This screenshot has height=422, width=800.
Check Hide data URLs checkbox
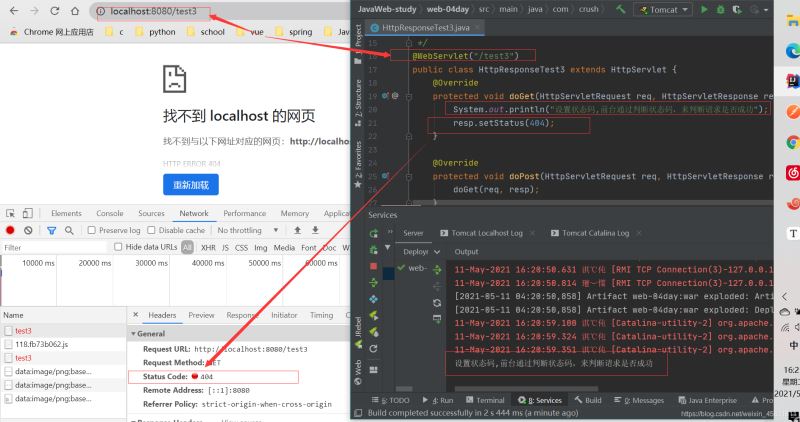[x=118, y=247]
